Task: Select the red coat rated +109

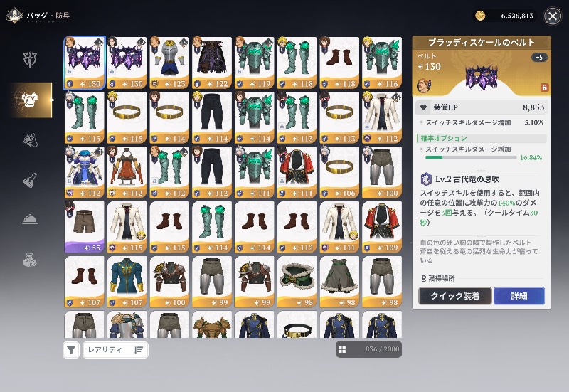Action: point(382,227)
